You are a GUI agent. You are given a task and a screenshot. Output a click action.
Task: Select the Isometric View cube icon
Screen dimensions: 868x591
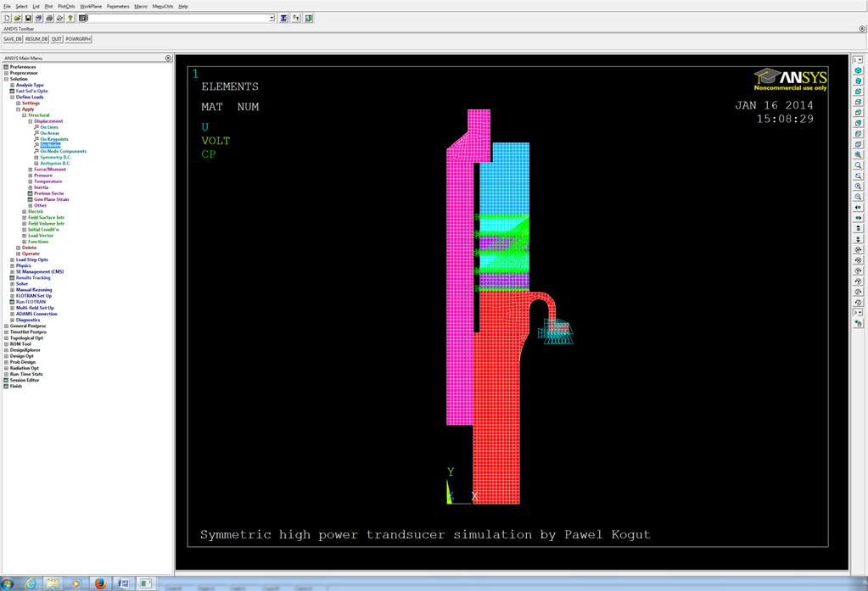click(x=858, y=71)
